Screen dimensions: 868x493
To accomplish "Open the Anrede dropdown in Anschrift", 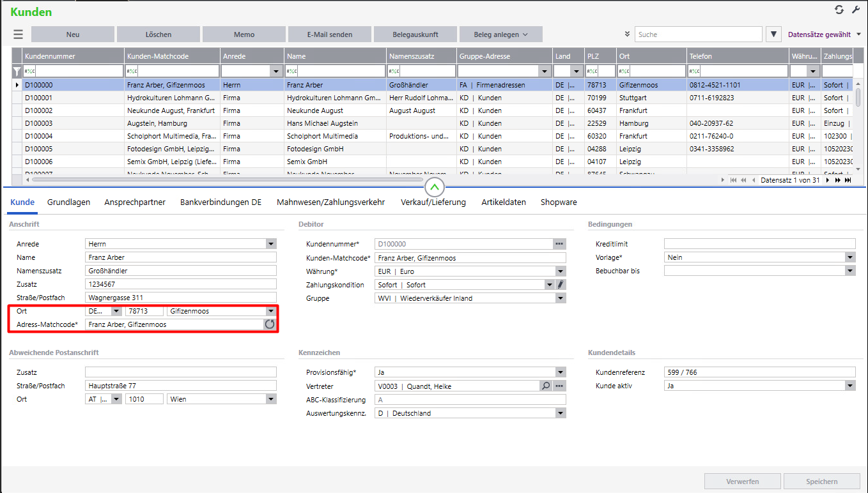I will click(x=271, y=244).
